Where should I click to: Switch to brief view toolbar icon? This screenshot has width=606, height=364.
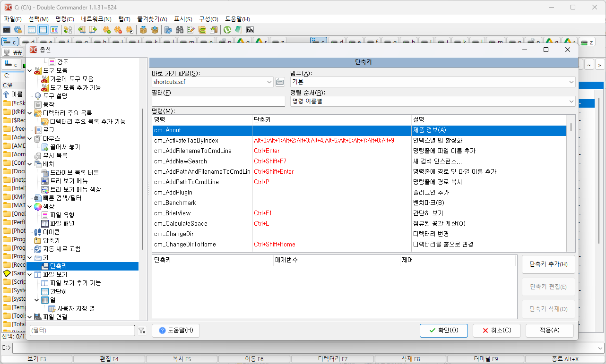click(x=32, y=30)
